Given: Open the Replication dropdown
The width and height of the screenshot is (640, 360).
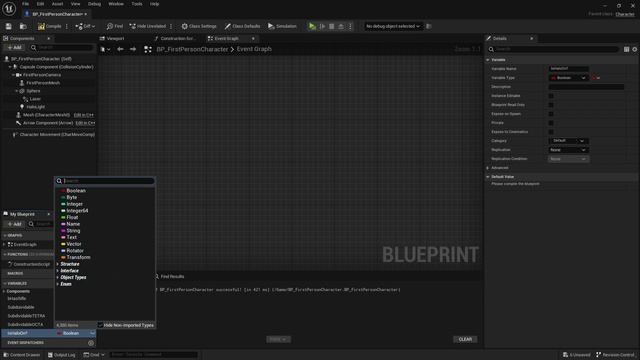Looking at the screenshot, I should pos(568,150).
